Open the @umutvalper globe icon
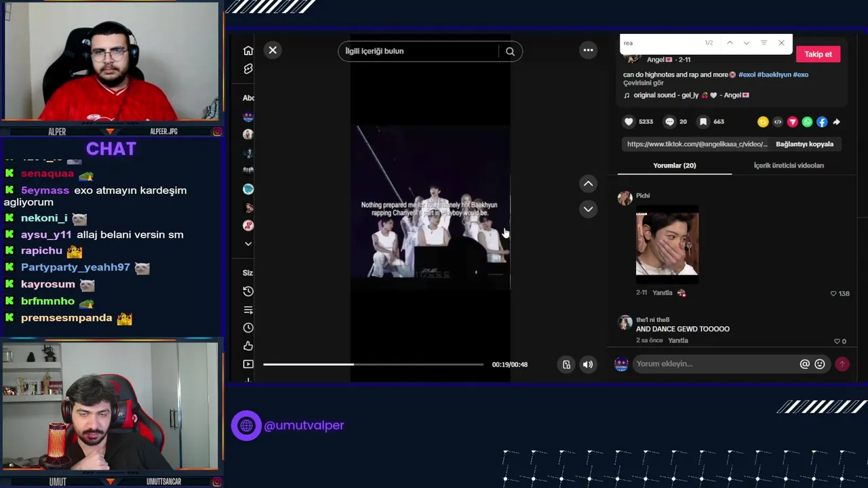 (x=246, y=426)
